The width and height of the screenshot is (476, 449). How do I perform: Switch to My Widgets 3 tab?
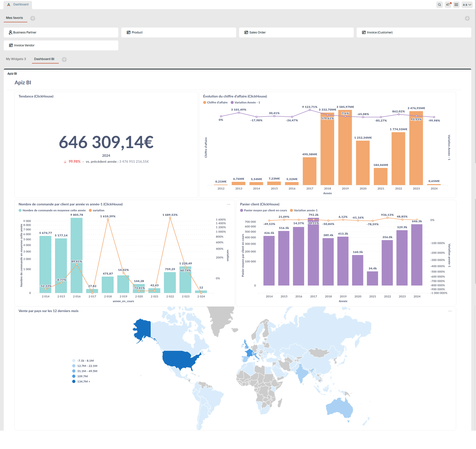tap(16, 59)
